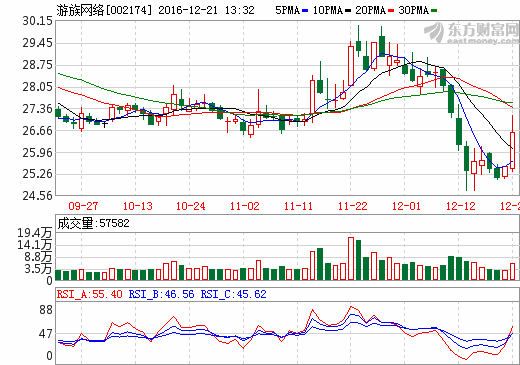Click the red 20PMA legend color swatch
Image resolution: width=520 pixels, height=365 pixels.
(391, 11)
